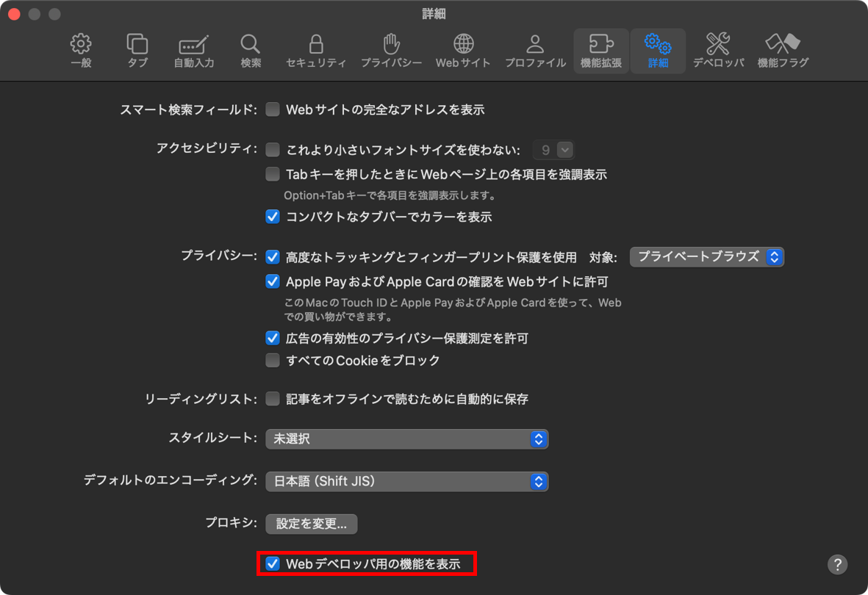Click the help question mark button
Image resolution: width=868 pixels, height=595 pixels.
pos(837,565)
